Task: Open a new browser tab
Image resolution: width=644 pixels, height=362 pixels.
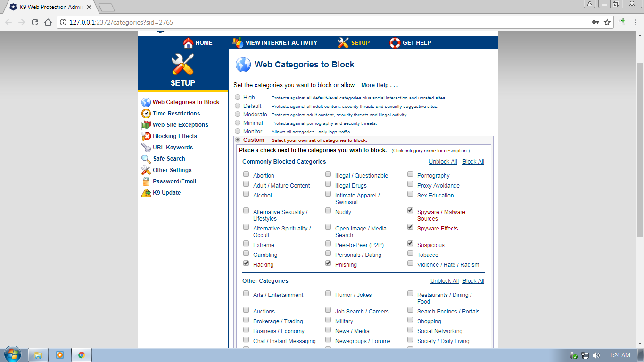Action: click(x=107, y=7)
